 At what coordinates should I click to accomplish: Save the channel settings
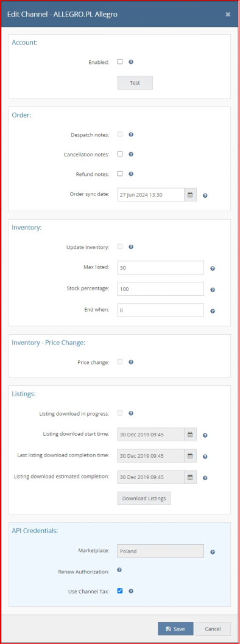(175, 629)
